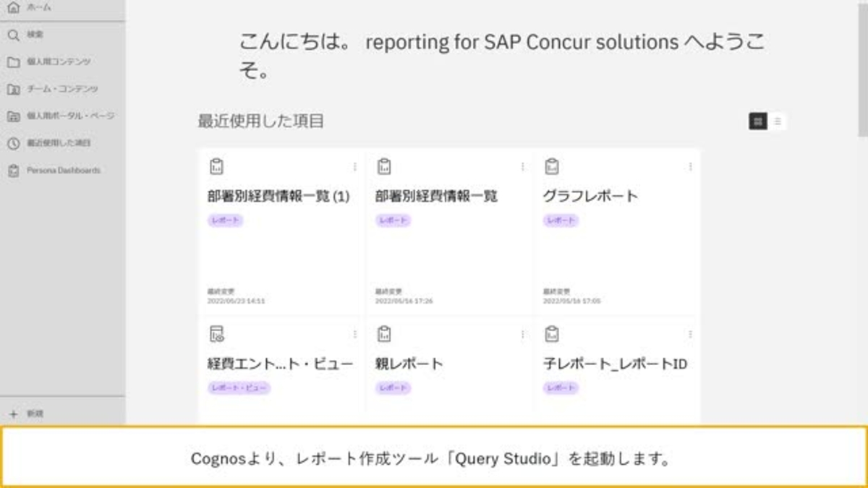Viewport: 868px width, 488px height.
Task: Open more options for 部署別経費情報一覧 (1)
Action: [x=354, y=166]
